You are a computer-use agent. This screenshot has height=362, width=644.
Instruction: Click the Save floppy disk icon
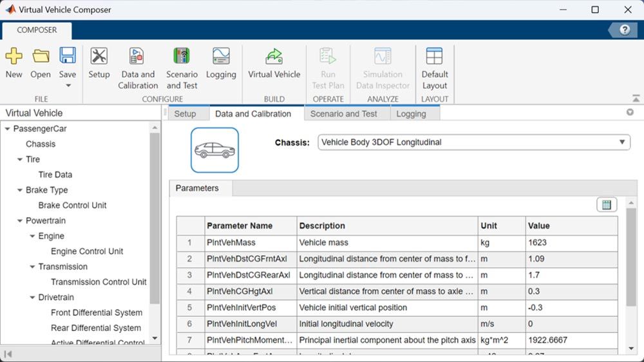(68, 55)
